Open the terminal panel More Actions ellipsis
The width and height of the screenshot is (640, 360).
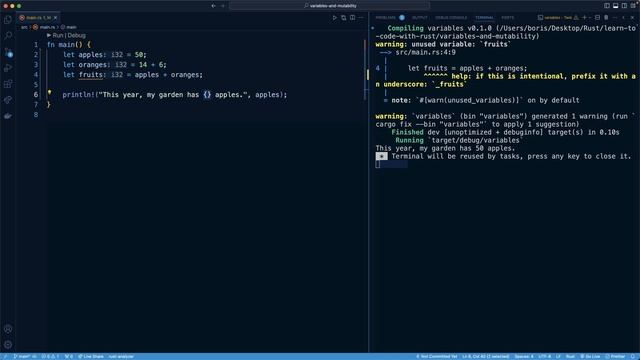click(615, 18)
